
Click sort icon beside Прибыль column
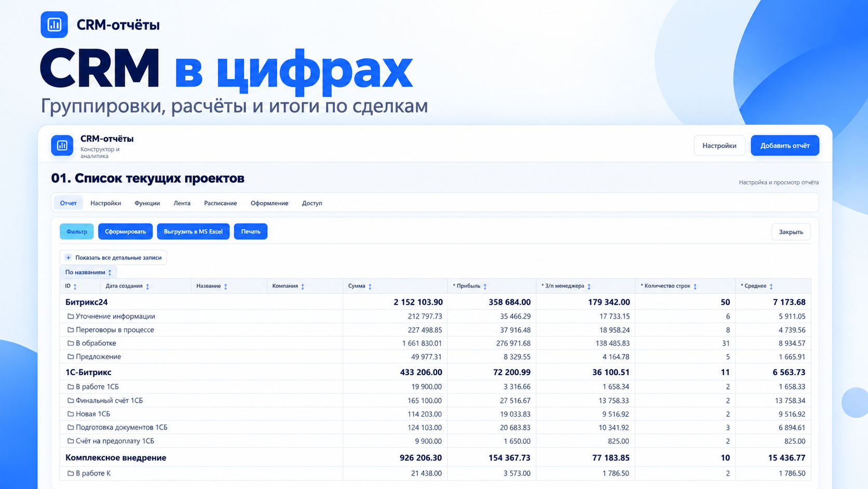[x=485, y=286]
